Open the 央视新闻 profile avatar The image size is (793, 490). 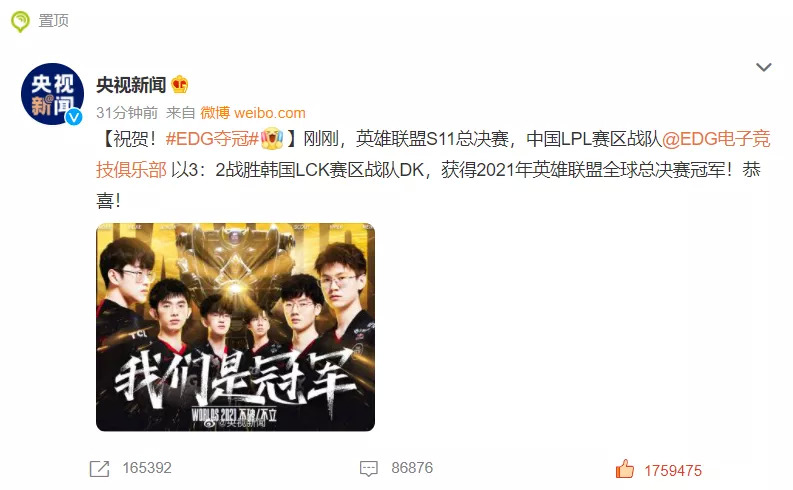52,94
